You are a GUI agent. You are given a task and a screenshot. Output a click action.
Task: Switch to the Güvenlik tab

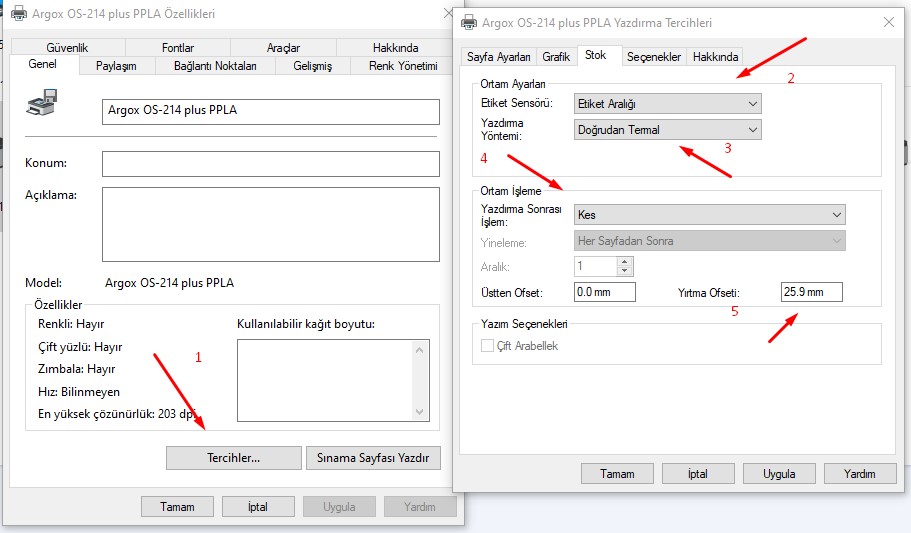[x=67, y=48]
